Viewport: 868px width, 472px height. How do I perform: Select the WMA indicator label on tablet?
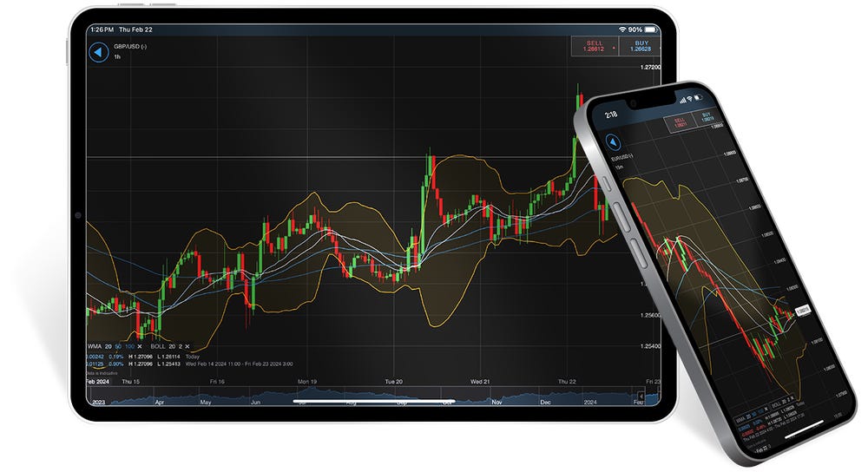[x=95, y=346]
